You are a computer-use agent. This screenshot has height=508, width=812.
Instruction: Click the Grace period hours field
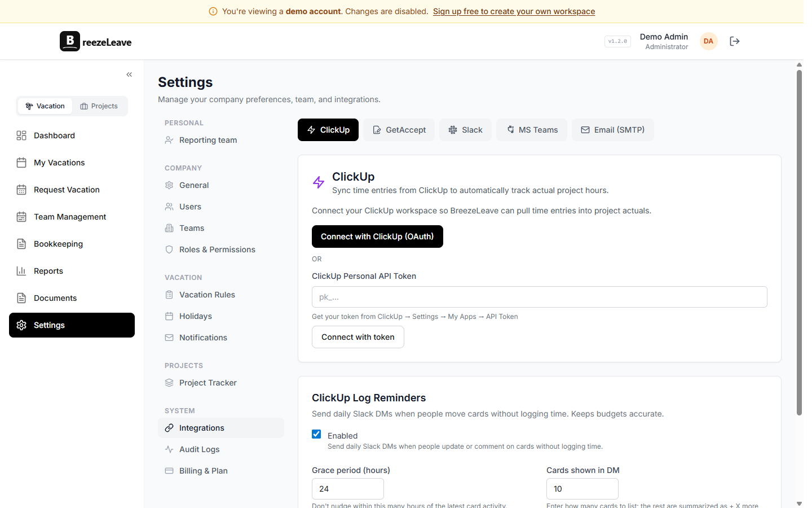pos(348,489)
